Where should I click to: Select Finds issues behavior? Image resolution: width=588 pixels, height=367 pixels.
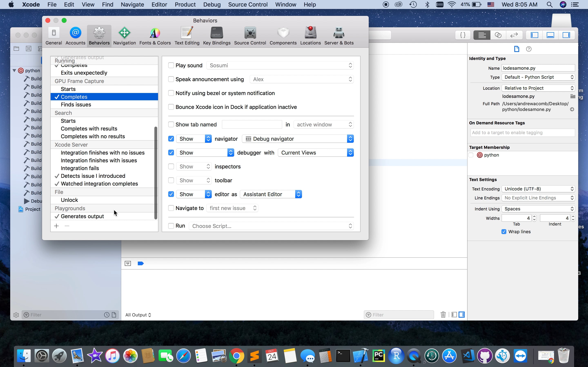pos(76,105)
